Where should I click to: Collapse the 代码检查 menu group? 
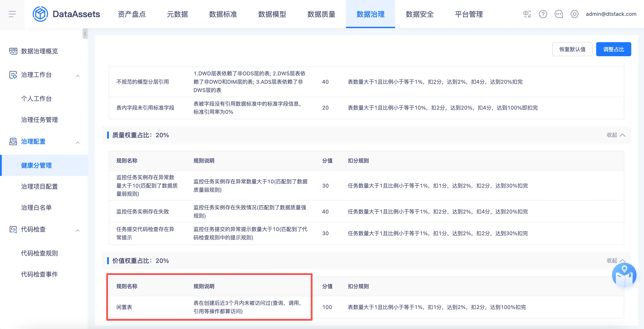(x=77, y=230)
